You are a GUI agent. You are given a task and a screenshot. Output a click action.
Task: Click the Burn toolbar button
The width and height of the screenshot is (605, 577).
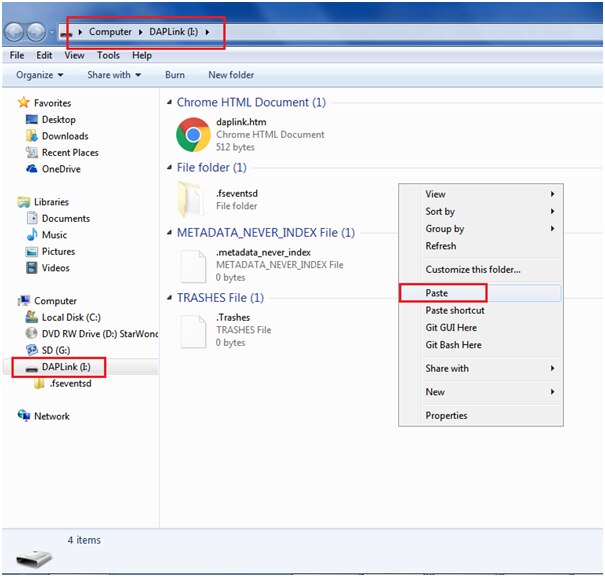[175, 74]
